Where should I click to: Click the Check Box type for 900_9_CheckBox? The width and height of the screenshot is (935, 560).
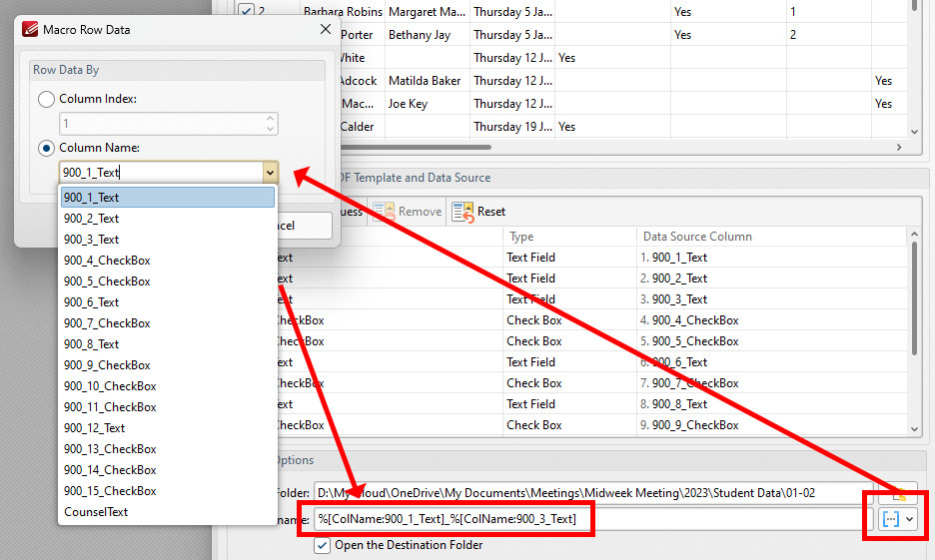click(569, 425)
